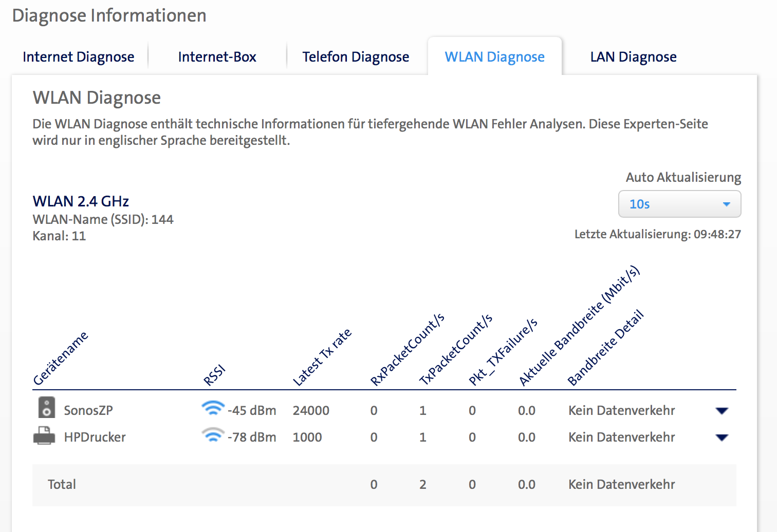Click the Gerätename column header
This screenshot has width=777, height=532.
[x=61, y=358]
